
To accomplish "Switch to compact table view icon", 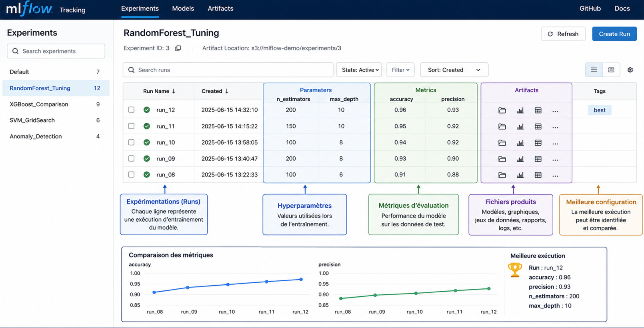I will coord(611,70).
